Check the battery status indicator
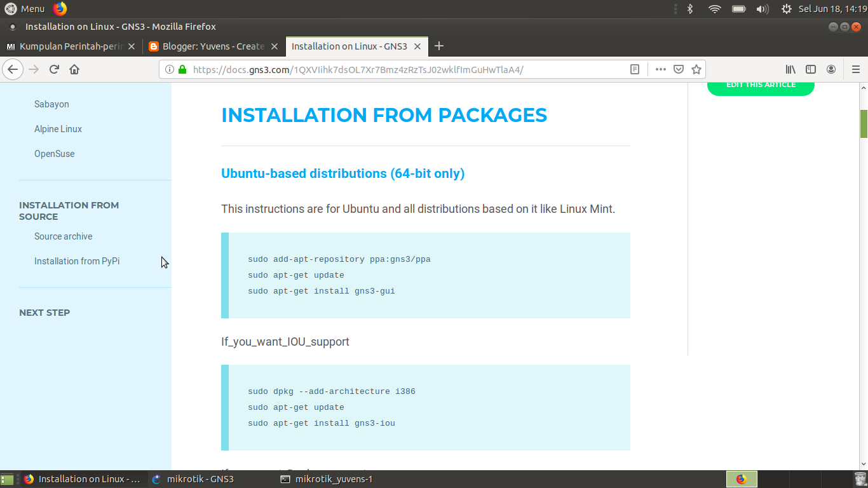 tap(738, 9)
